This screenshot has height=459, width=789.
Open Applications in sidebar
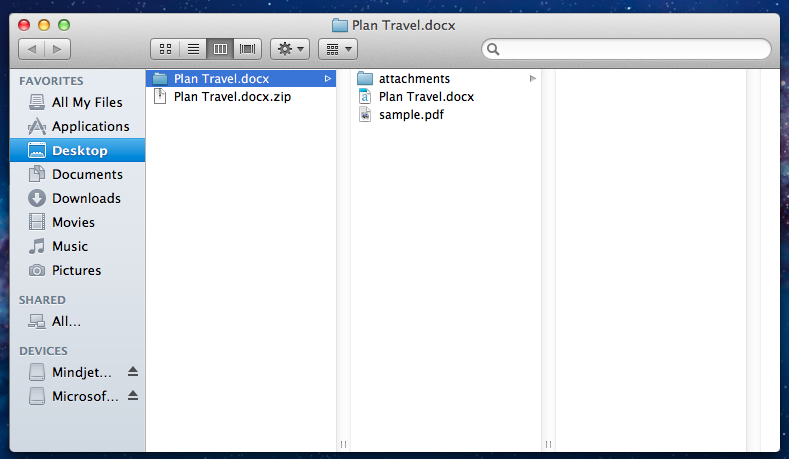coord(77,126)
